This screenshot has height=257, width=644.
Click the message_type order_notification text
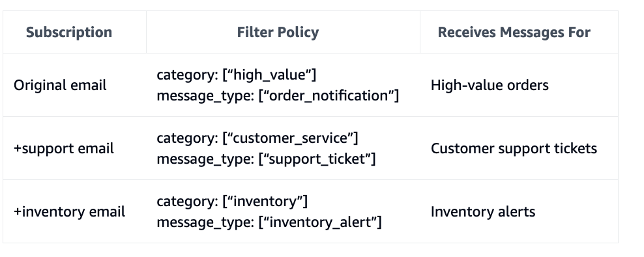coord(278,96)
